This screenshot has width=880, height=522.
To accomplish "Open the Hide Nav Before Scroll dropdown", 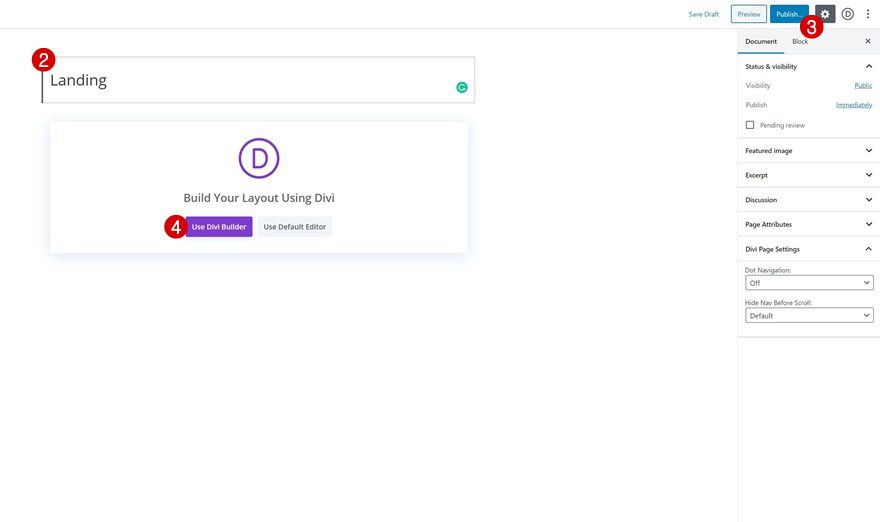I will tap(809, 315).
